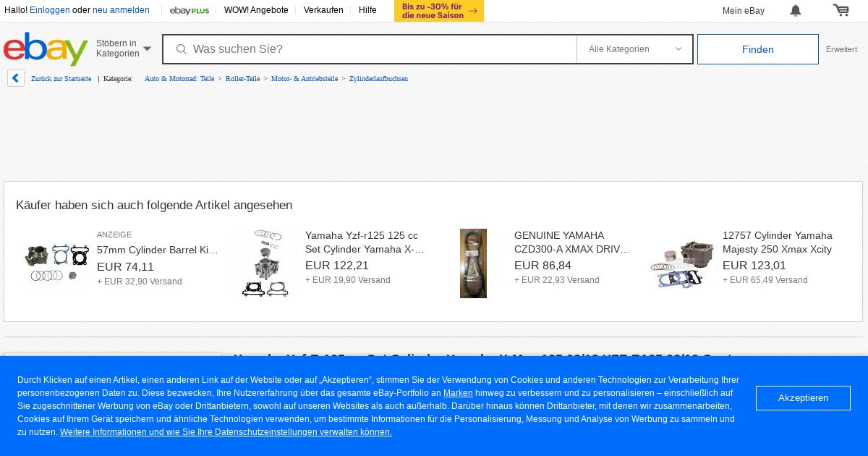Click Zurück zur Startseite link
The width and height of the screenshot is (868, 456).
pyautogui.click(x=61, y=78)
